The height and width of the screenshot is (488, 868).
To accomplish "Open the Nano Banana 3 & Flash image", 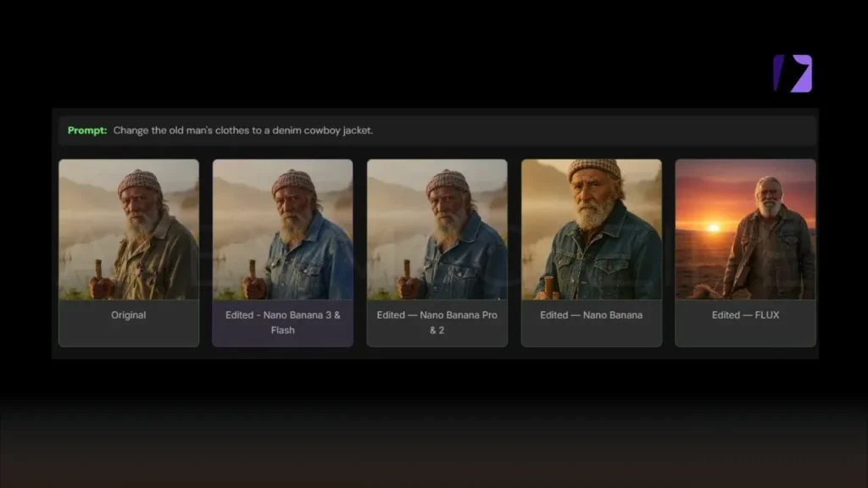I will pyautogui.click(x=282, y=230).
